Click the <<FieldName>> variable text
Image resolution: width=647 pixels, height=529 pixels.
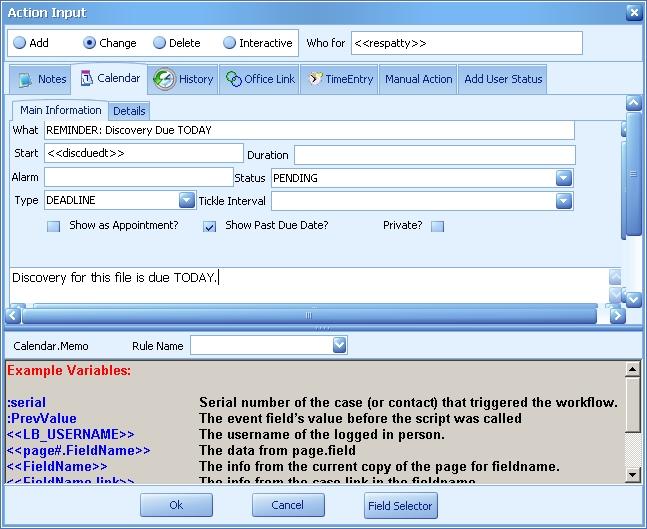click(57, 467)
